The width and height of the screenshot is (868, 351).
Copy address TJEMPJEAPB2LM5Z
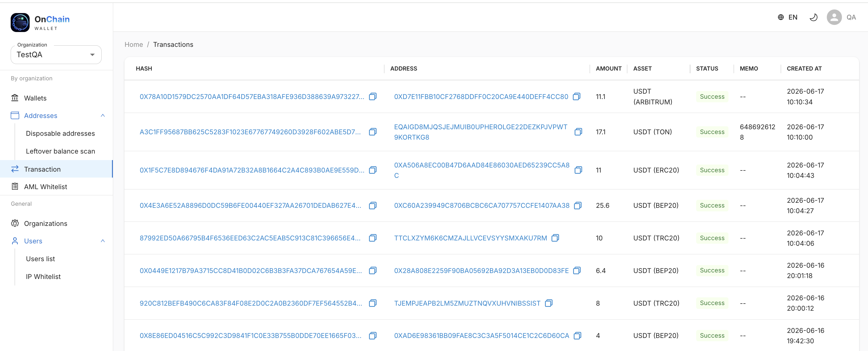[549, 303]
